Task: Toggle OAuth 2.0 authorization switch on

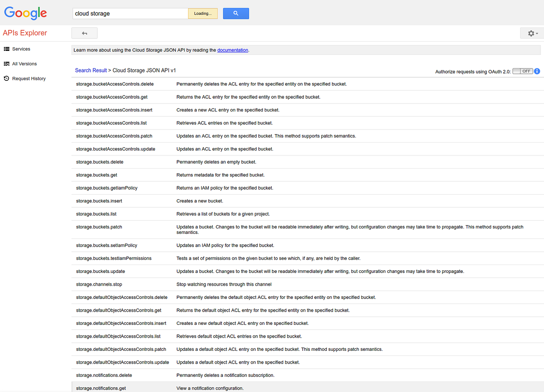Action: click(x=523, y=71)
